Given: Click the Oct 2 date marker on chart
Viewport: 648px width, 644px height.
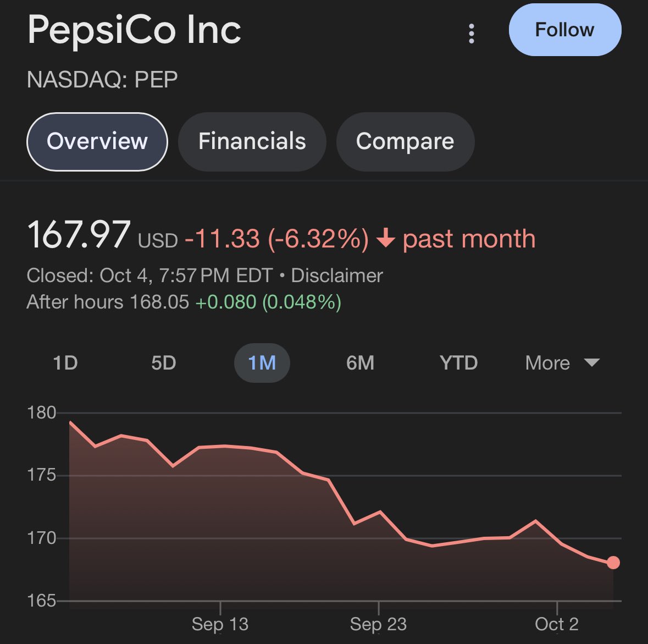Looking at the screenshot, I should click(x=557, y=624).
